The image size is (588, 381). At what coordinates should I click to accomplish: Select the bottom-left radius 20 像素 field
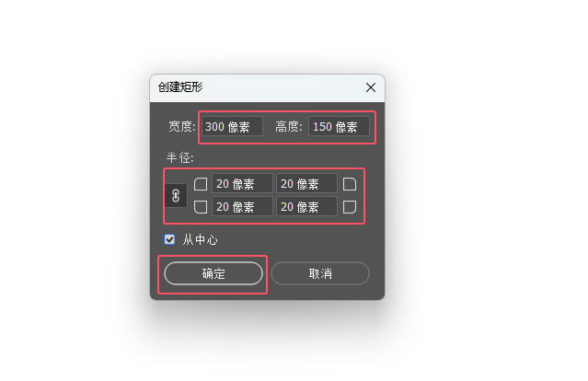(x=242, y=207)
